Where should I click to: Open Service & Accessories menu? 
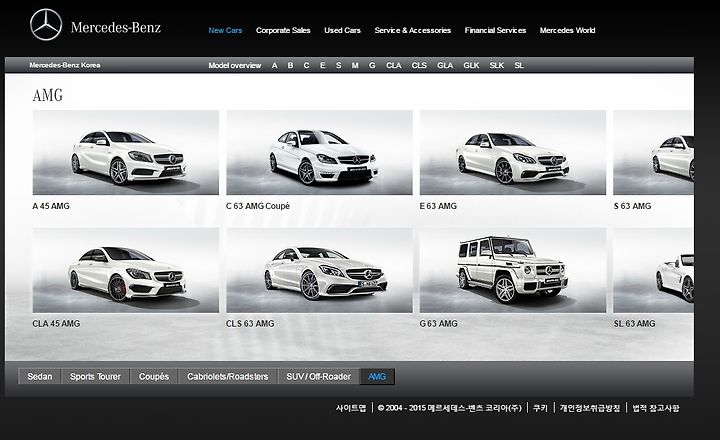[x=412, y=30]
